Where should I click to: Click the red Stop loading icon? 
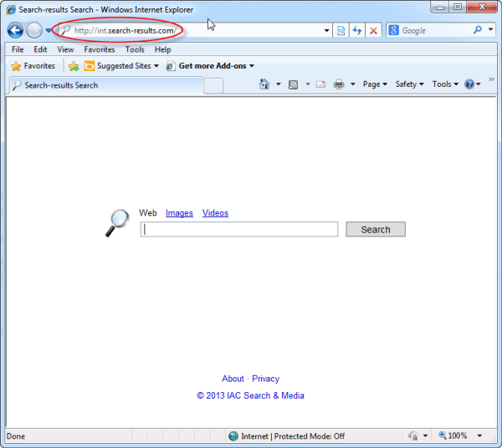(x=373, y=31)
